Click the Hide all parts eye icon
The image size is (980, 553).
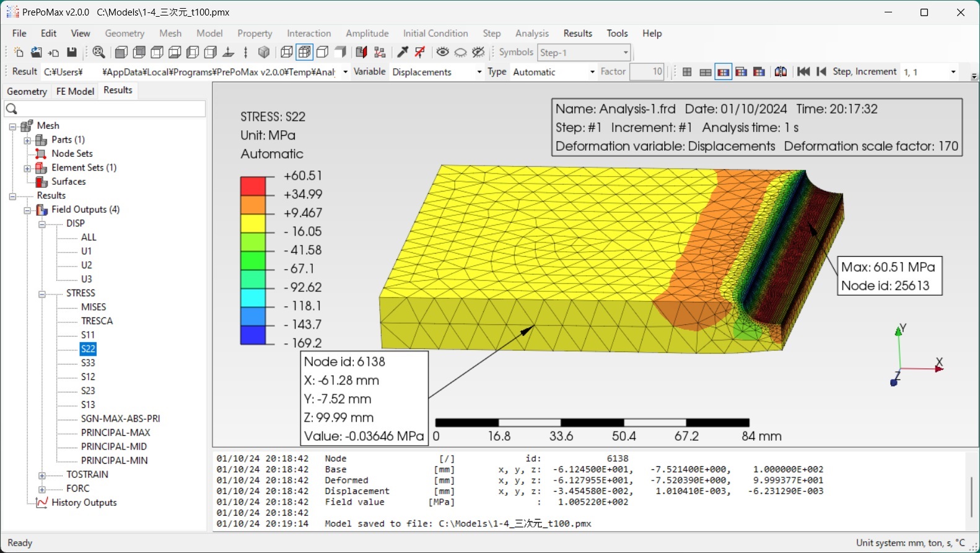460,52
